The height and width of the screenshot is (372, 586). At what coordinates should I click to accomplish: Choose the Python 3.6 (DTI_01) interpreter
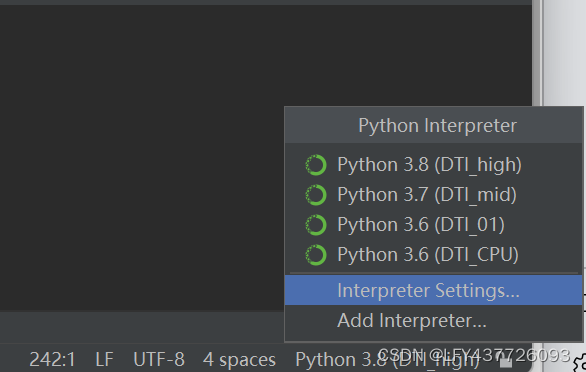(x=421, y=225)
